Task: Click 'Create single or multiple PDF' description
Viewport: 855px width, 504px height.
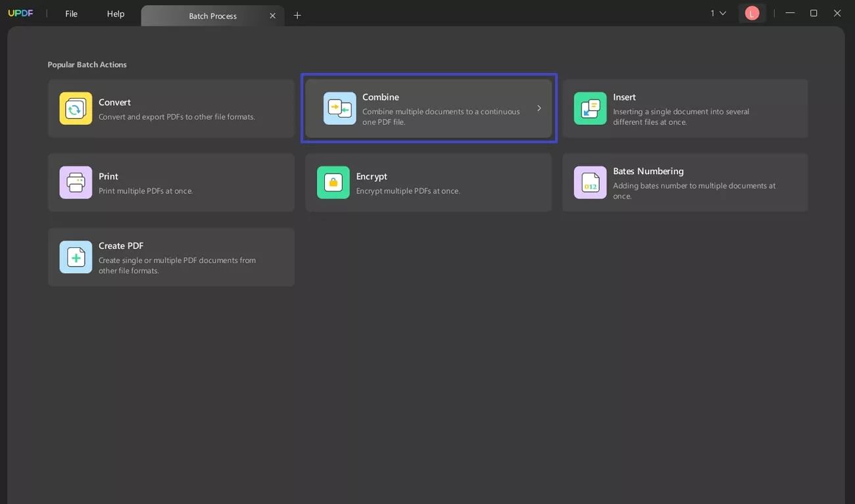Action: [178, 265]
